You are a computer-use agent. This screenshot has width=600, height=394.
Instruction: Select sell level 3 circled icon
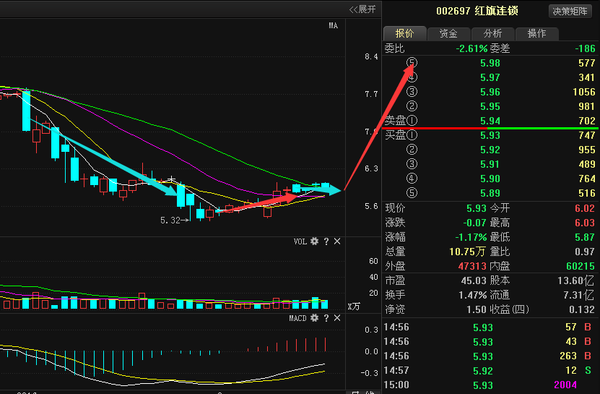(412, 92)
